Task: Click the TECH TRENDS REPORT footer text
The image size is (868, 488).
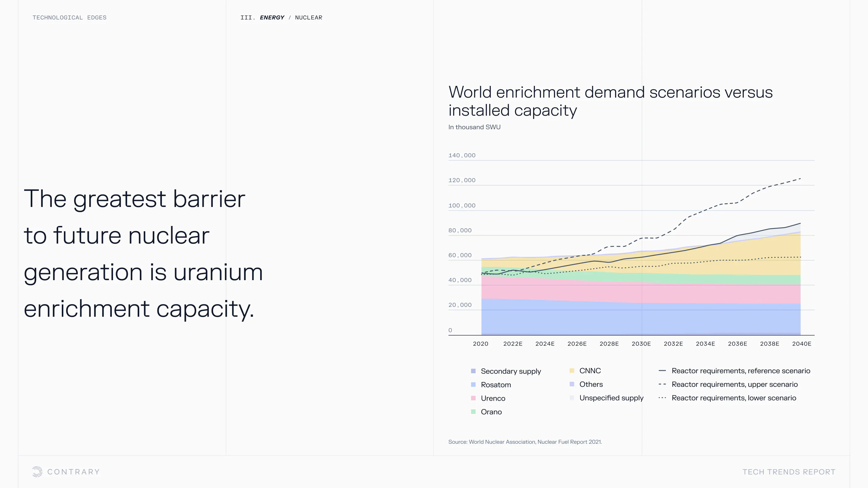Action: tap(788, 472)
